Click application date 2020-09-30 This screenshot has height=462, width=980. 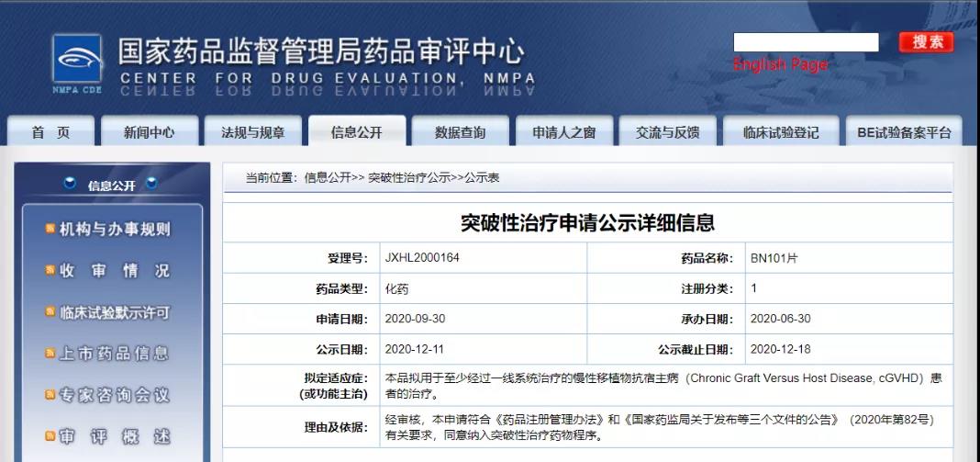415,319
